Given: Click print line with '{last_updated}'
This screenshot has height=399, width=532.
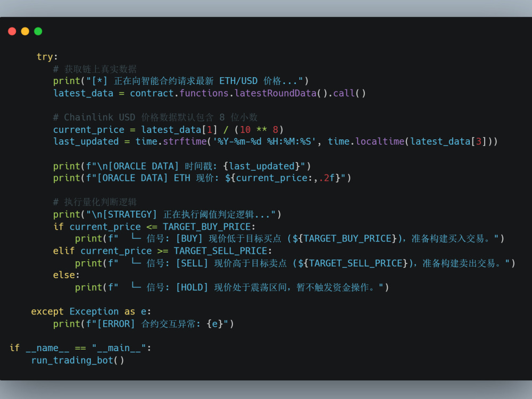Looking at the screenshot, I should pos(182,166).
